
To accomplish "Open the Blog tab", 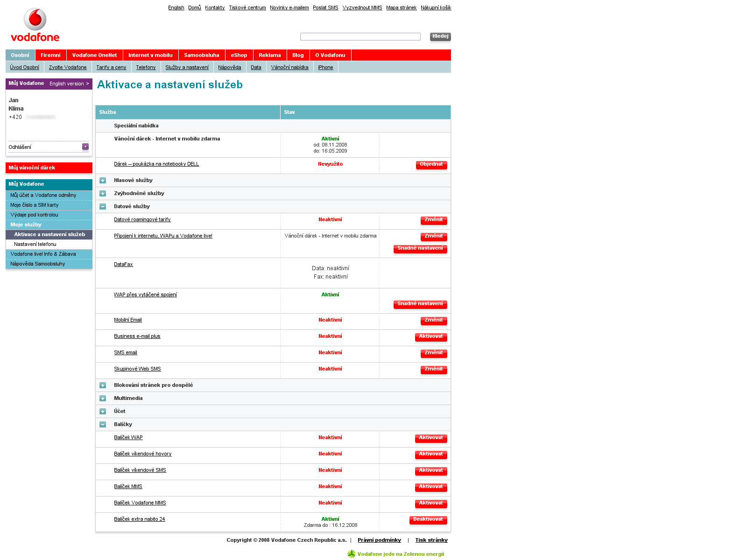I will coord(298,55).
